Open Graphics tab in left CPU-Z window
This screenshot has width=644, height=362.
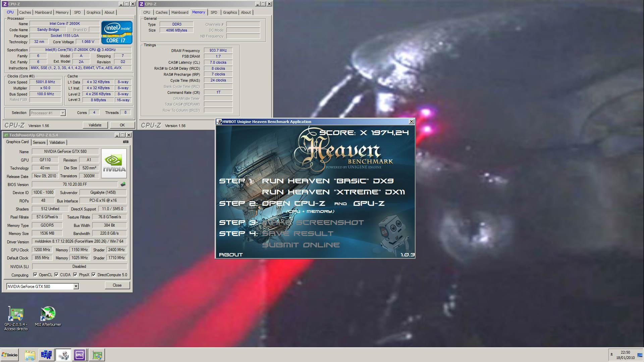93,12
